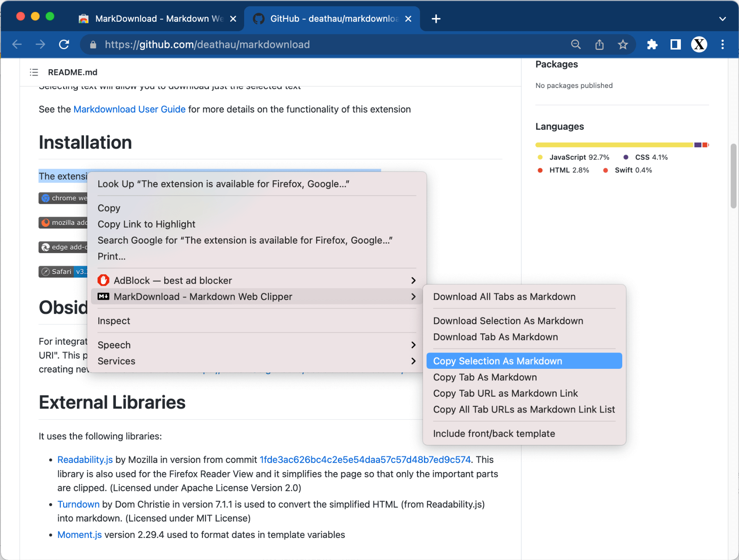Switch to the GitHub deathau/markdownload tab
Viewport: 739px width, 560px height.
click(332, 19)
